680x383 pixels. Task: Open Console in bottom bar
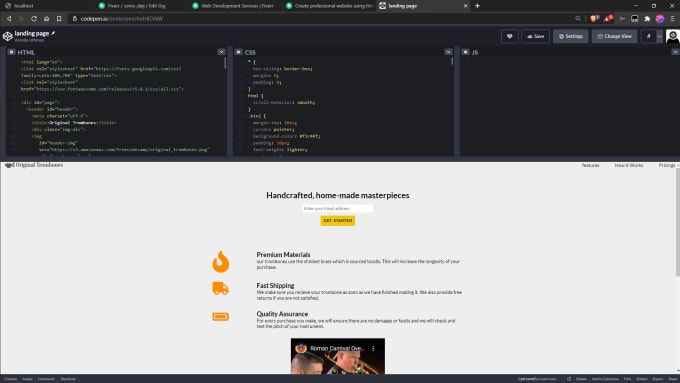[x=10, y=379]
